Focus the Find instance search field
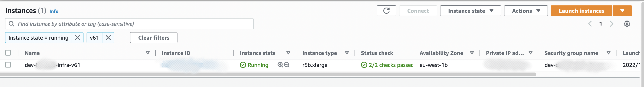This screenshot has height=87, width=644. pos(129,24)
